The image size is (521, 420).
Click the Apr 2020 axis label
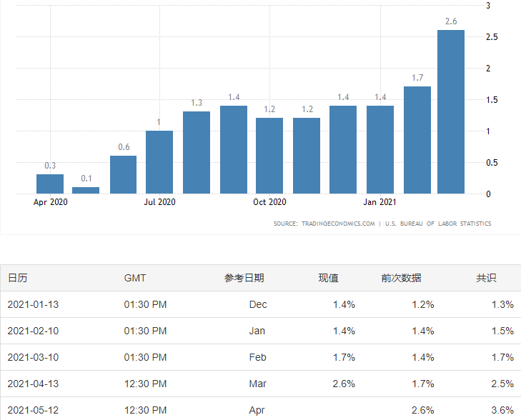click(x=50, y=202)
